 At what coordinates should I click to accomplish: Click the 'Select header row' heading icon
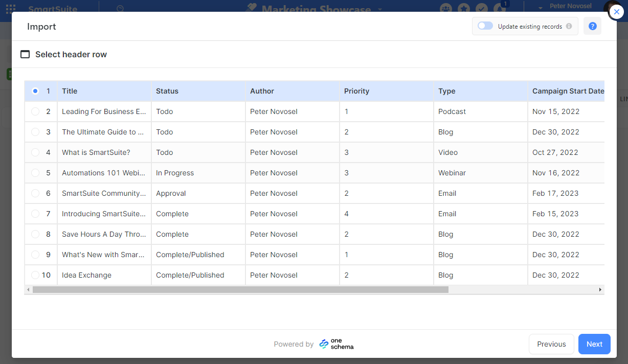click(x=25, y=54)
